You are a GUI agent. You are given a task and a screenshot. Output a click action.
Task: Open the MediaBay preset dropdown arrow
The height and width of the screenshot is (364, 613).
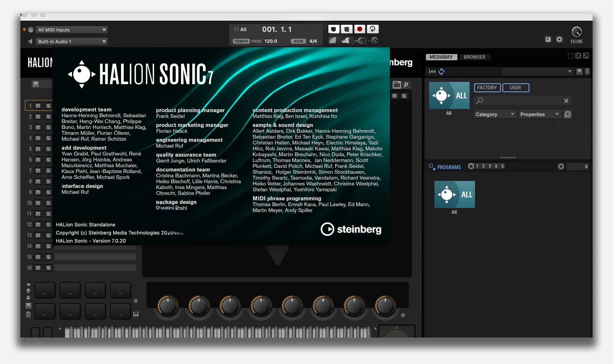(569, 71)
